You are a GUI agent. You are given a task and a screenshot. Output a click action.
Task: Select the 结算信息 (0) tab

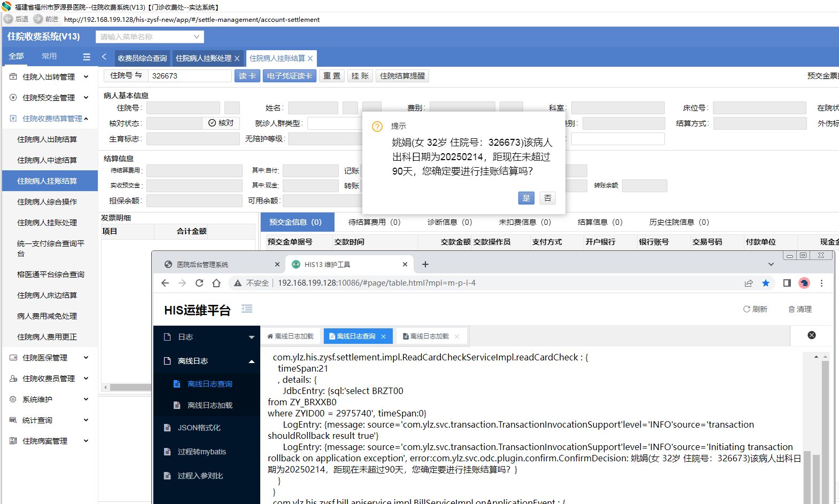coord(600,222)
